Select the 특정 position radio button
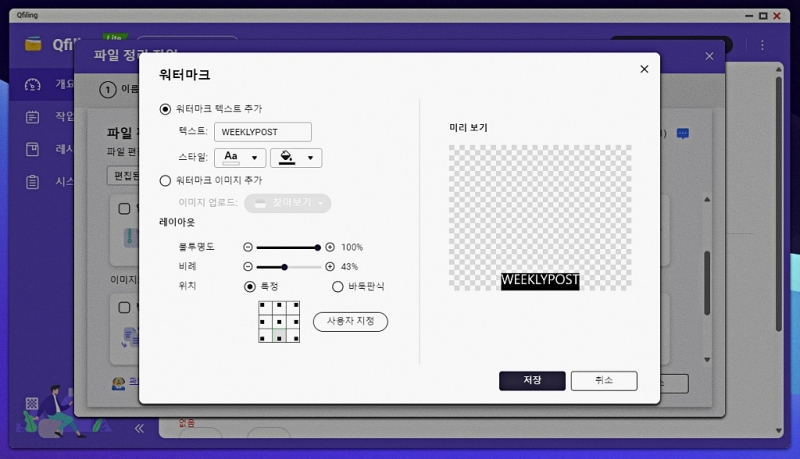 tap(250, 286)
